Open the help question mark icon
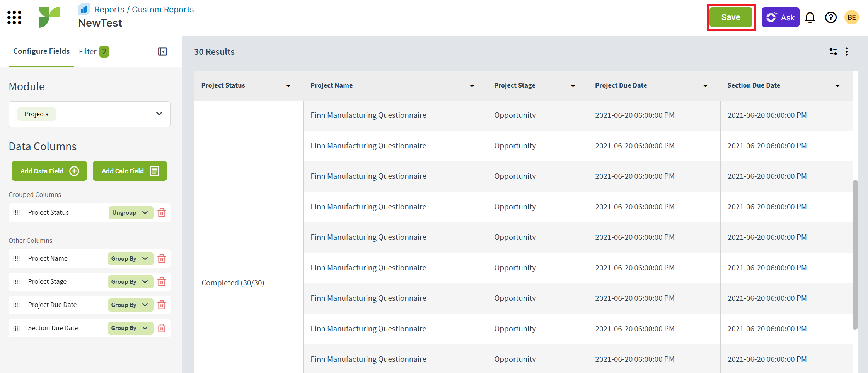This screenshot has width=868, height=373. [x=830, y=17]
